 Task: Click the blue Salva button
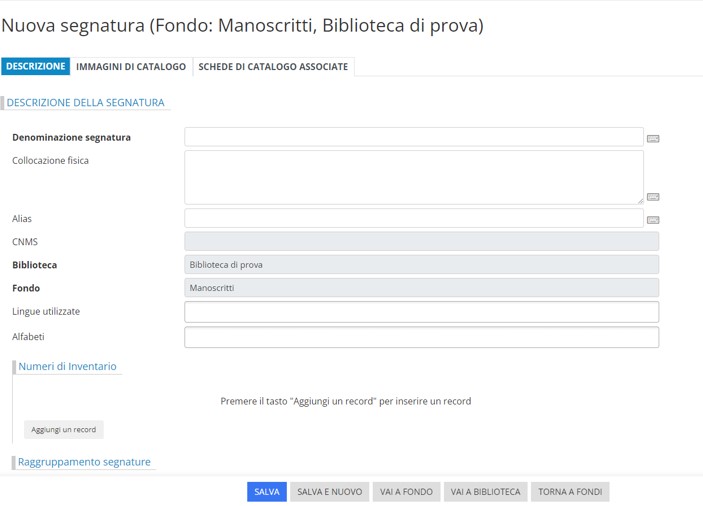[267, 492]
